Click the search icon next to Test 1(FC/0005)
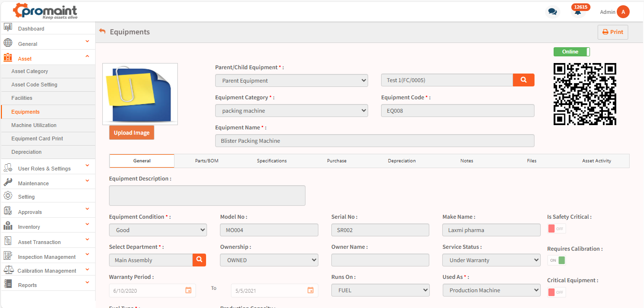644x308 pixels. (524, 80)
